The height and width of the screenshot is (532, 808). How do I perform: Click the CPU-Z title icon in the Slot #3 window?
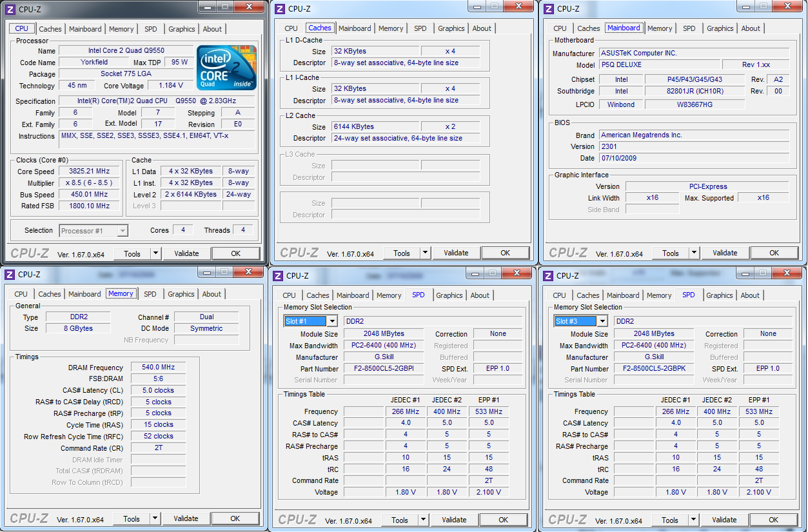point(548,276)
